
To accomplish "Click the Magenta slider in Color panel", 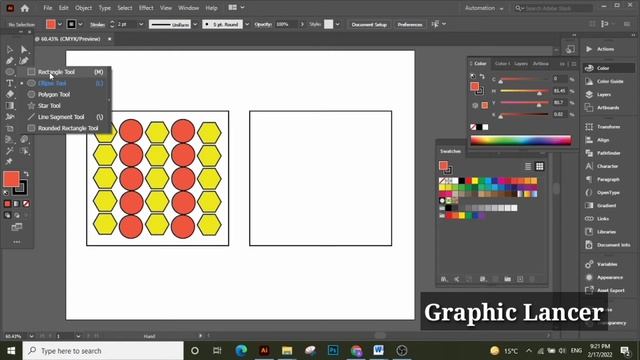I will point(524,91).
